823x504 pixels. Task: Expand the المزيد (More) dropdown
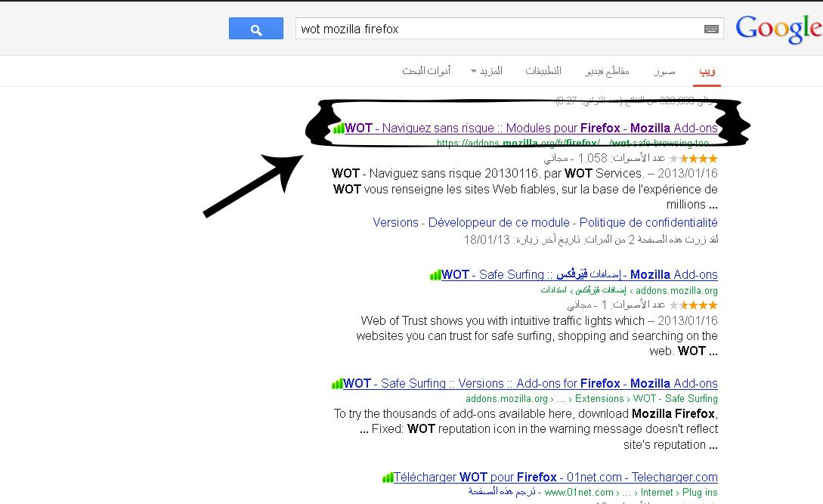[x=487, y=71]
